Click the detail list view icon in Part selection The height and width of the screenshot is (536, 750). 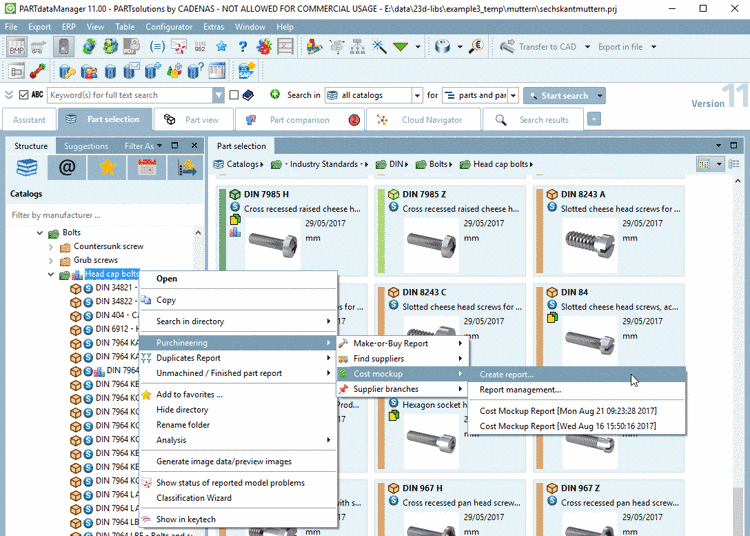[734, 164]
